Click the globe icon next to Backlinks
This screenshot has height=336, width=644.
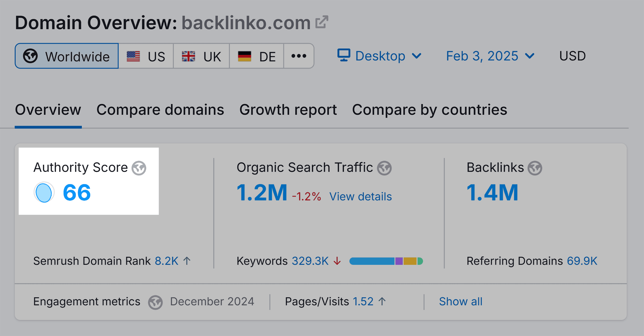(535, 168)
